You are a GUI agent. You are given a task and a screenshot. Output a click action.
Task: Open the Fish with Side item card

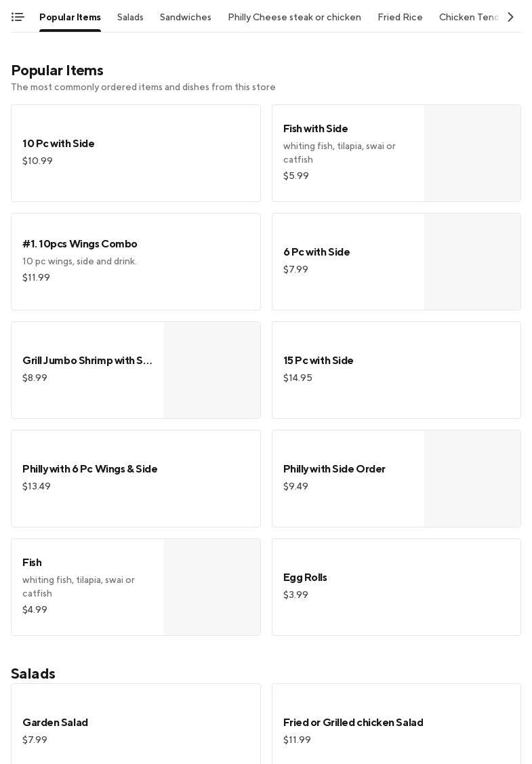(348, 153)
